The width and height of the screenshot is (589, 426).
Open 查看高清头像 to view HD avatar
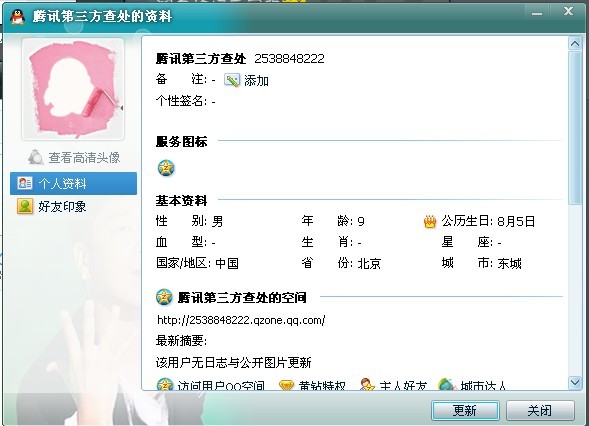click(84, 157)
